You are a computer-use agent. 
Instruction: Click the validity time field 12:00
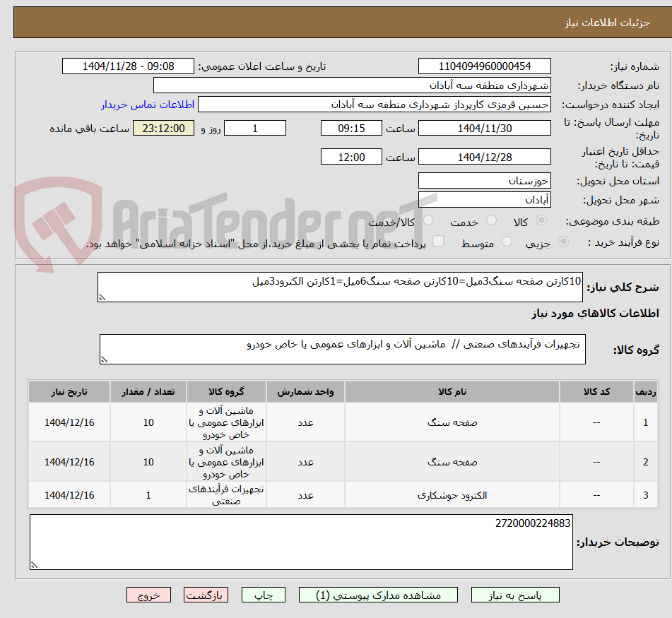click(351, 157)
